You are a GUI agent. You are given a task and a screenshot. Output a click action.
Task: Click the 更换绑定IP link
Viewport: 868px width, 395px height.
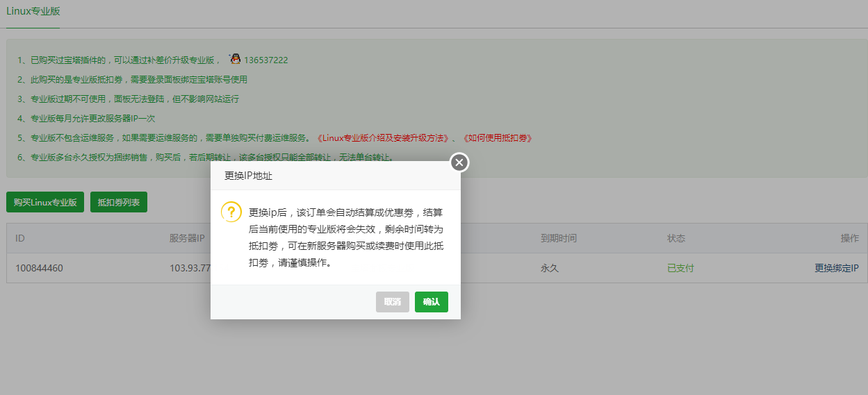tap(837, 268)
